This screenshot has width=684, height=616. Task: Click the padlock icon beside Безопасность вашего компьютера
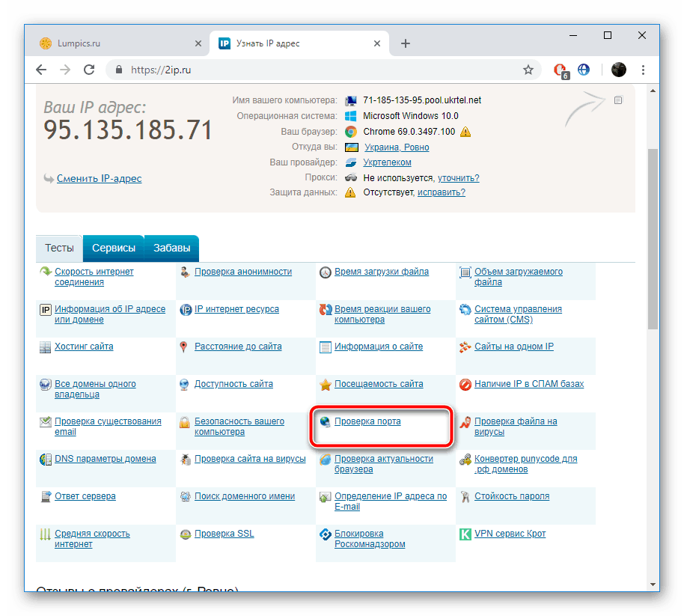[x=184, y=421]
